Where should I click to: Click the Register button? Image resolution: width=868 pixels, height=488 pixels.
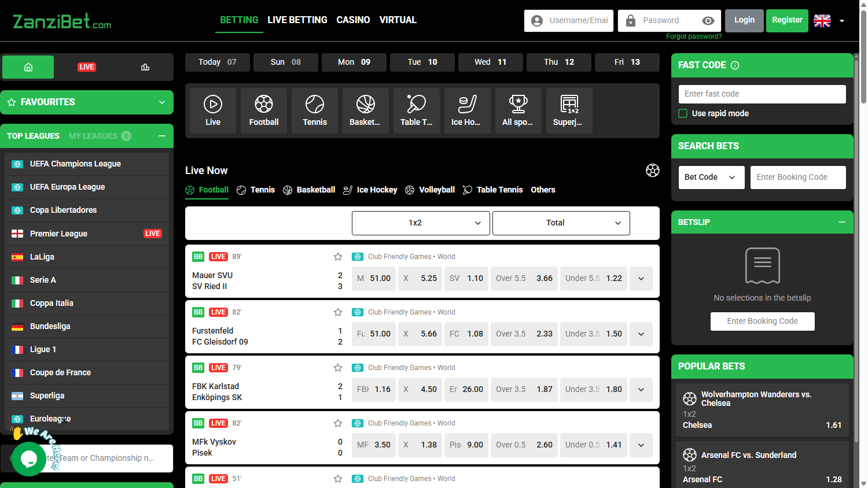pos(787,20)
